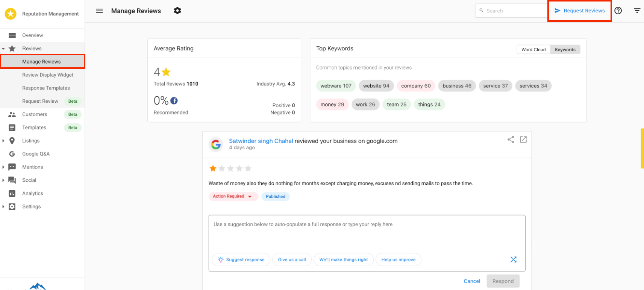Switch to Keywords view
Screen dimensions: 644x290
click(x=565, y=49)
